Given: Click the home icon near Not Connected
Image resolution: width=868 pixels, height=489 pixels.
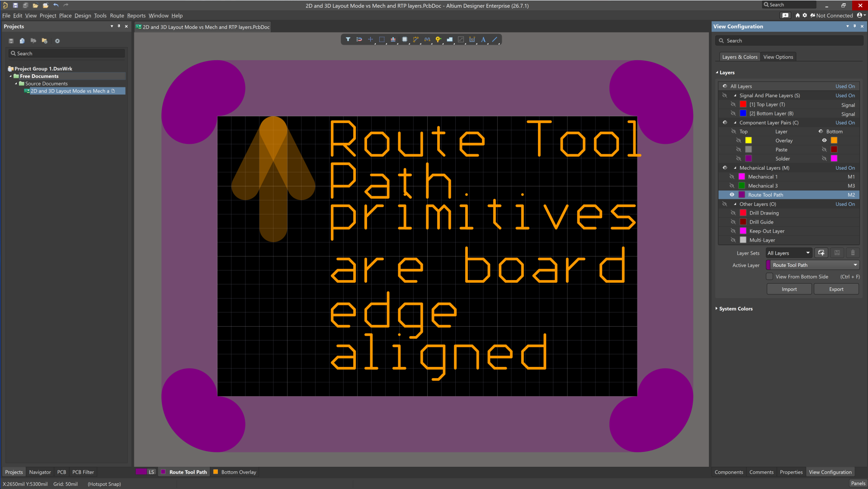Looking at the screenshot, I should click(x=797, y=15).
